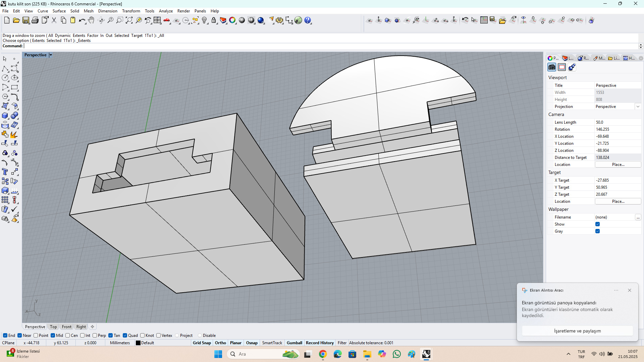
Task: Select the Circle tool in left toolbar
Action: click(5, 78)
